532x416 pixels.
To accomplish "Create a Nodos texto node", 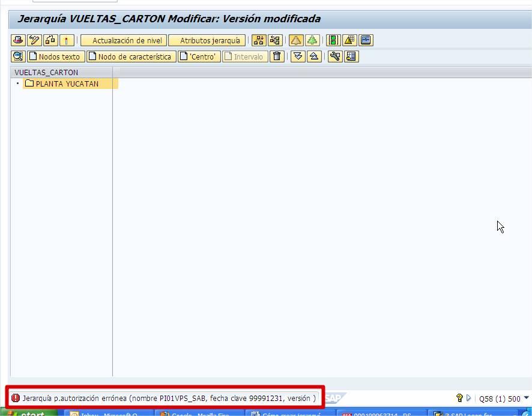I will pos(55,57).
